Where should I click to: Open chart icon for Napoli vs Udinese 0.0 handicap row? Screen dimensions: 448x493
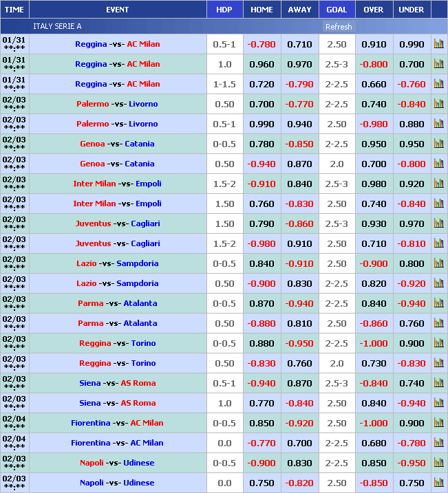pyautogui.click(x=438, y=483)
